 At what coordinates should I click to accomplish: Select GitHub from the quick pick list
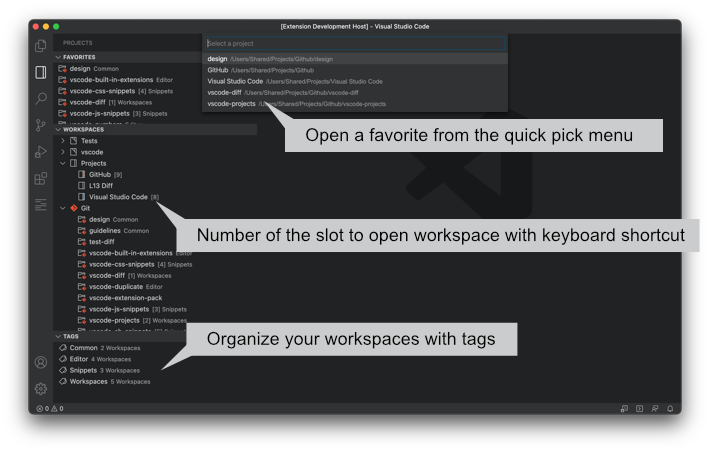355,70
